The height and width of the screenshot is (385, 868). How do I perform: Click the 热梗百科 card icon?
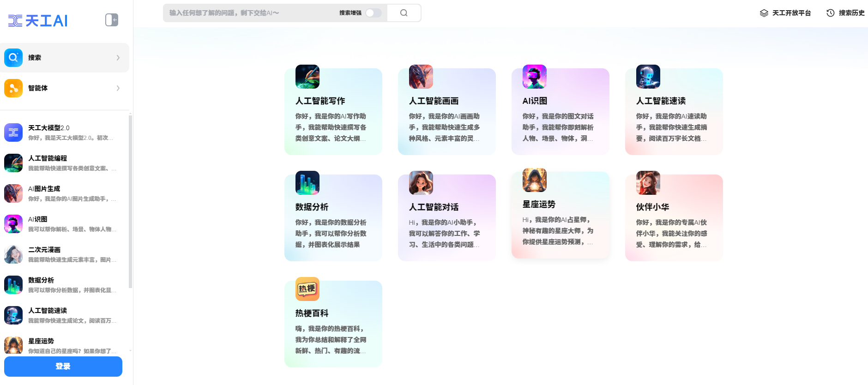point(307,289)
